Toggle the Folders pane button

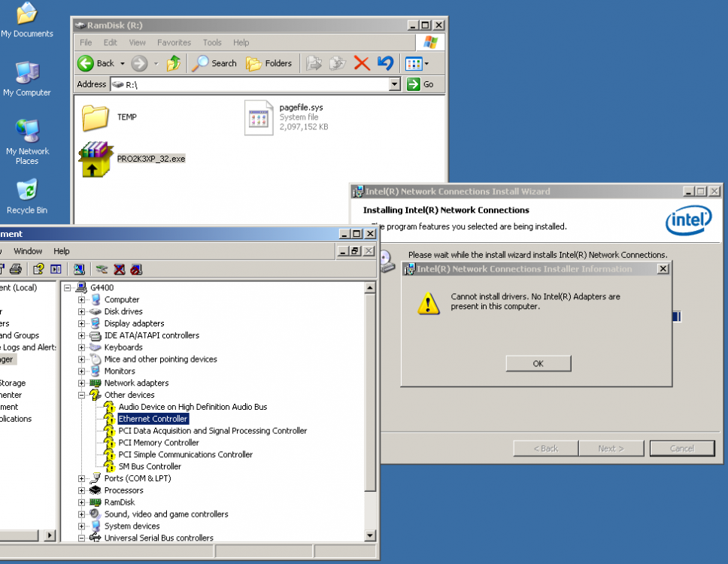(269, 64)
